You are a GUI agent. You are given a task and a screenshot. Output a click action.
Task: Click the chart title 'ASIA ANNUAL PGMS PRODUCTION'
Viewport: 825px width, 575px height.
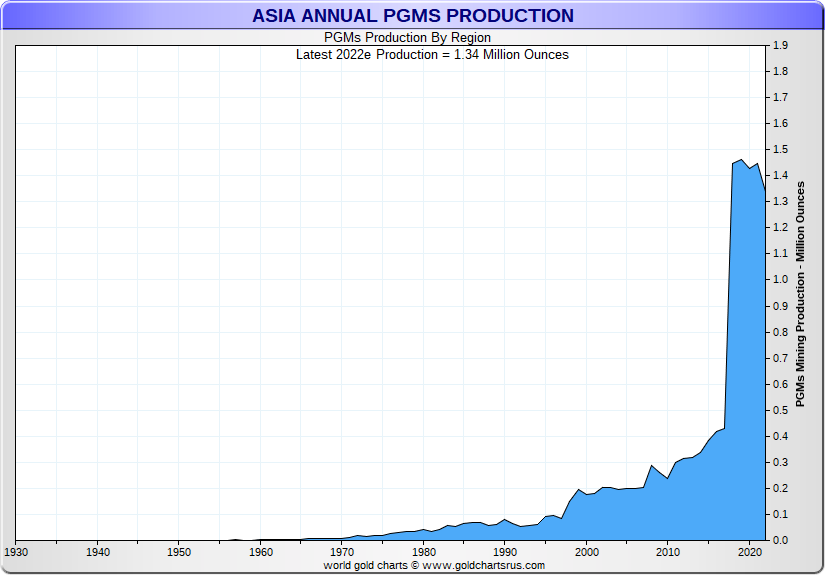(x=412, y=16)
